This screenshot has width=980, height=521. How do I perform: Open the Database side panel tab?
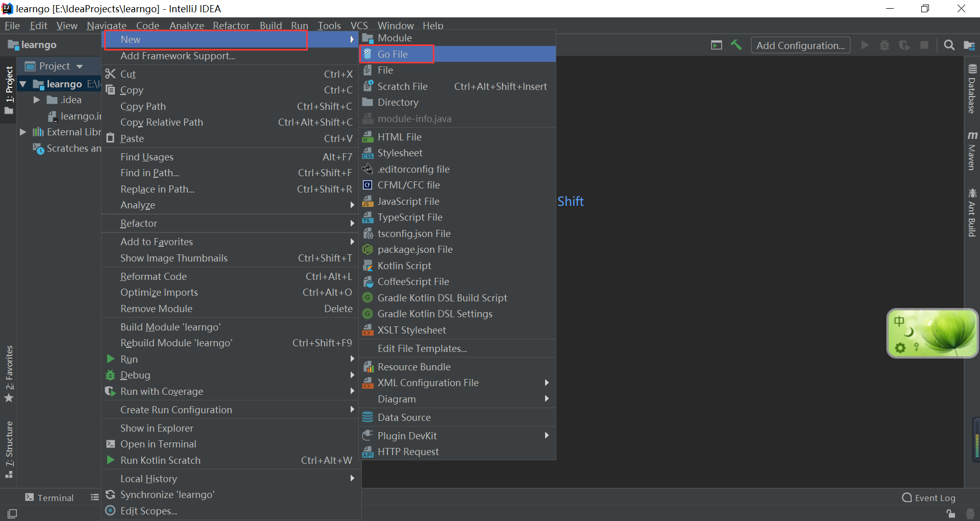(x=972, y=89)
